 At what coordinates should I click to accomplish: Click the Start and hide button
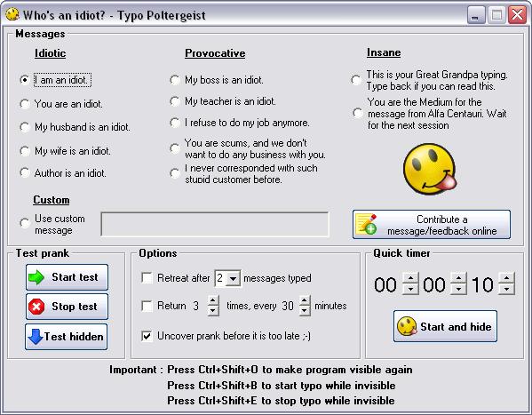[445, 326]
